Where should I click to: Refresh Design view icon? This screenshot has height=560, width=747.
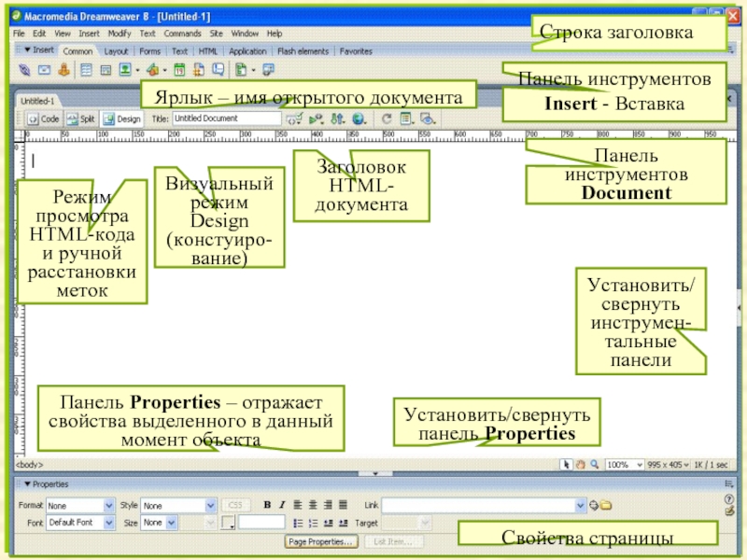point(387,119)
